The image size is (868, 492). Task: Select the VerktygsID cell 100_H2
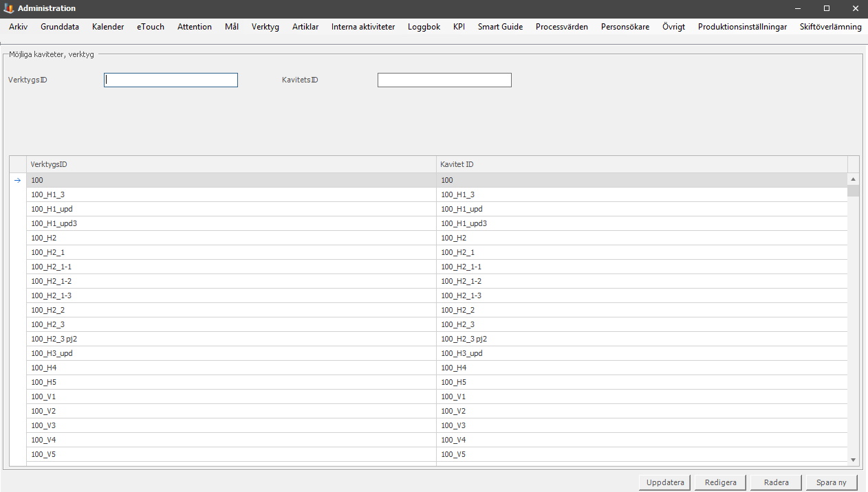pos(231,238)
